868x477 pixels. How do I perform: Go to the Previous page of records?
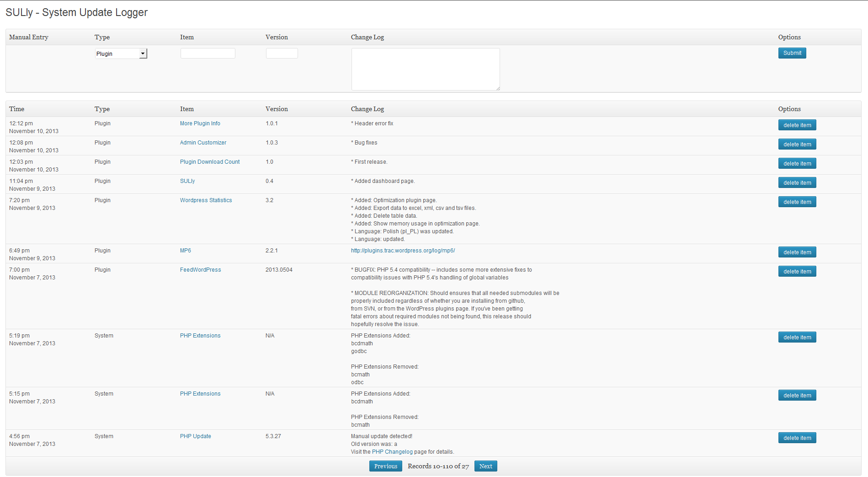pos(386,466)
